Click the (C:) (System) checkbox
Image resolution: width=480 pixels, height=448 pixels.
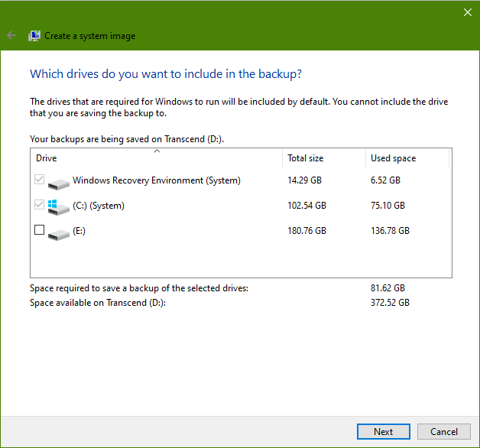click(39, 205)
